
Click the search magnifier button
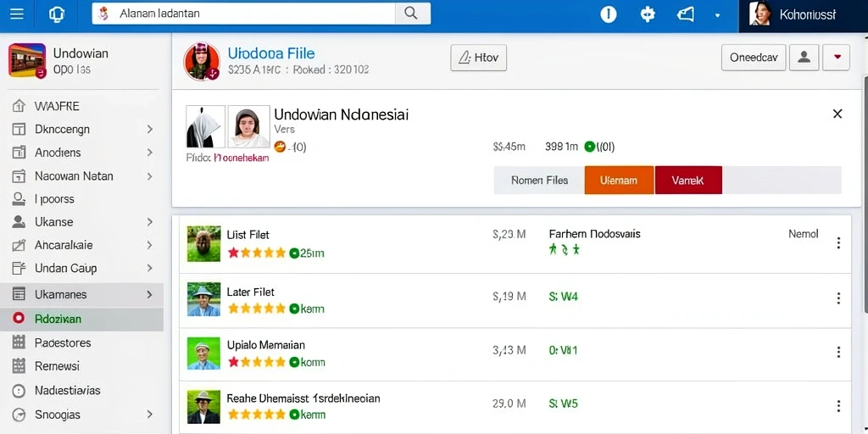coord(411,14)
